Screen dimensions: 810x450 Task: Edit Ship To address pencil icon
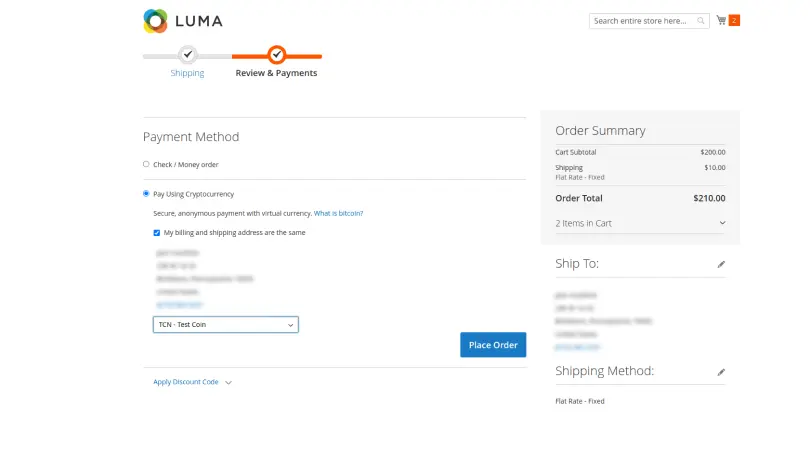pyautogui.click(x=721, y=264)
